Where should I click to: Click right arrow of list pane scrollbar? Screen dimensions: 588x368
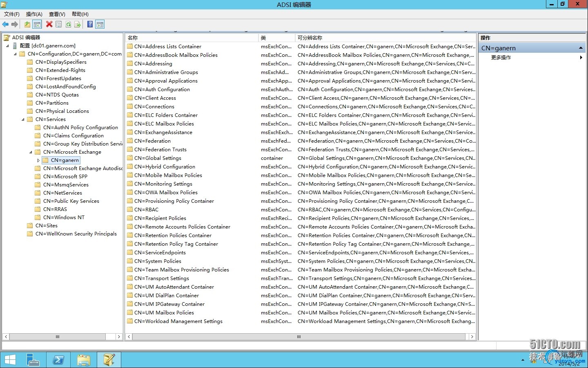coord(472,337)
